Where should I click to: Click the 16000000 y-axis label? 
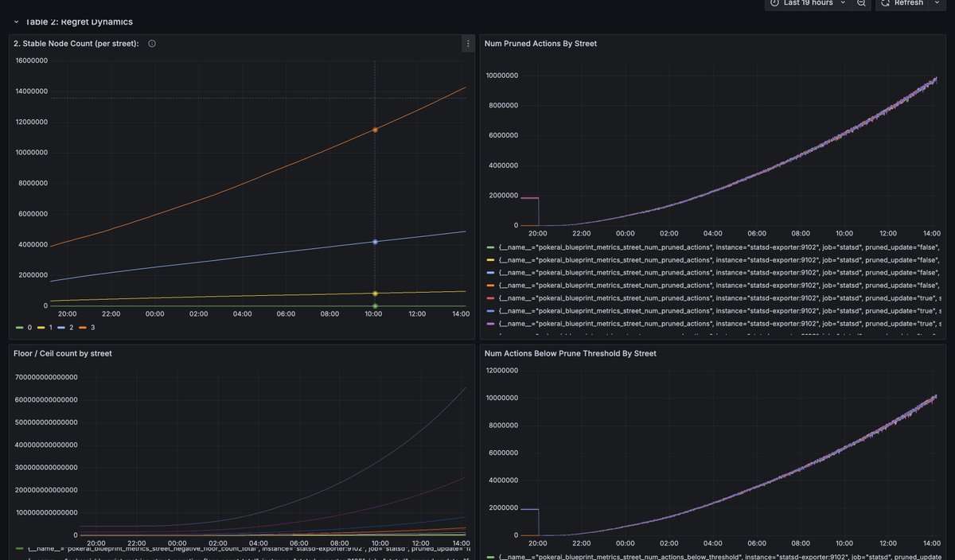(31, 60)
